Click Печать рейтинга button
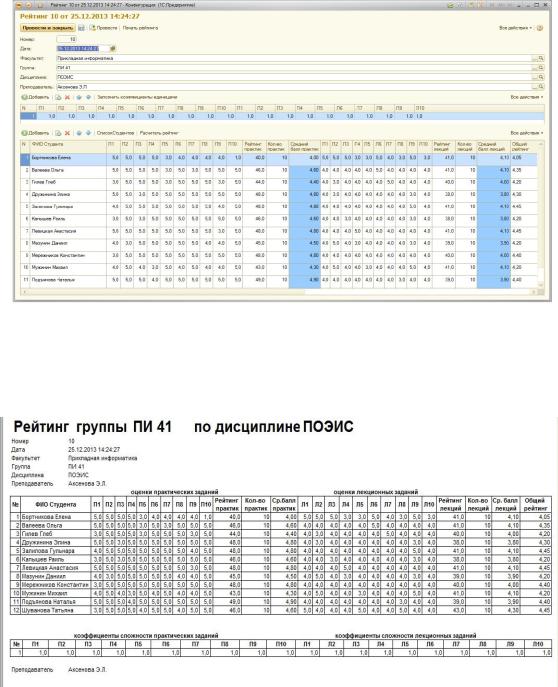The width and height of the screenshot is (558, 687). (140, 28)
